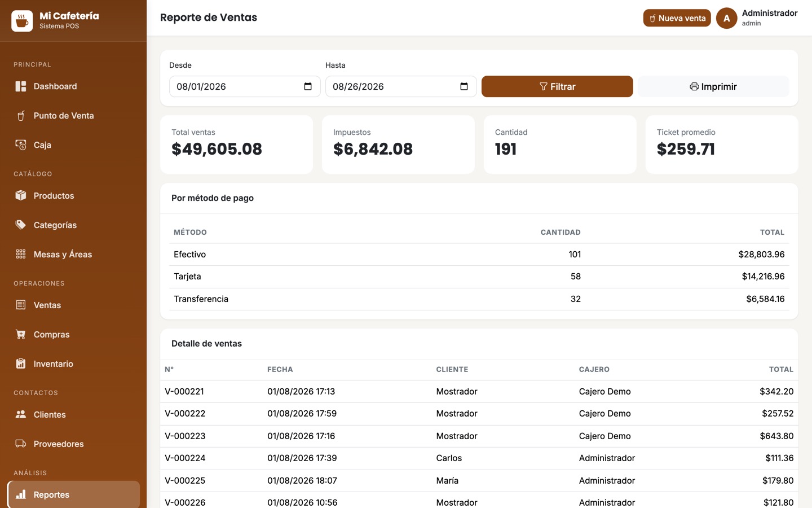Open Categorías in the sidebar
Image resolution: width=812 pixels, height=508 pixels.
pos(73,225)
